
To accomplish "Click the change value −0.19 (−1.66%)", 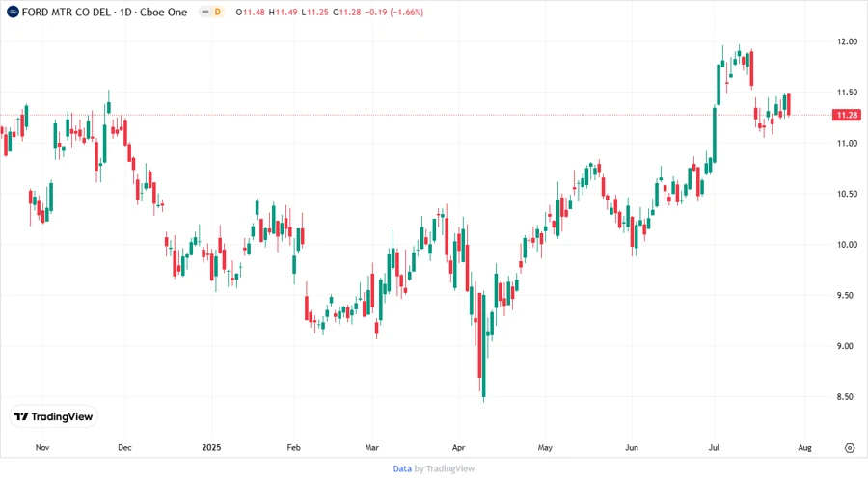I will pyautogui.click(x=394, y=12).
